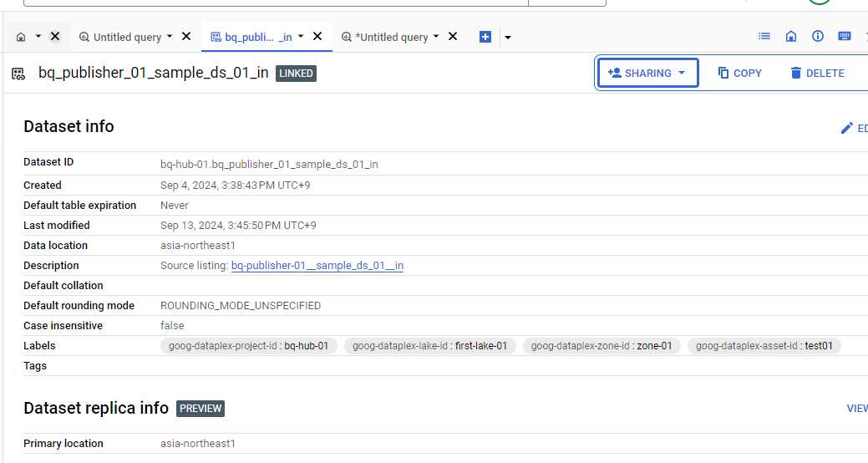This screenshot has height=463, width=868.
Task: Click the goog-dataplex-project-id label chip
Action: (x=249, y=346)
